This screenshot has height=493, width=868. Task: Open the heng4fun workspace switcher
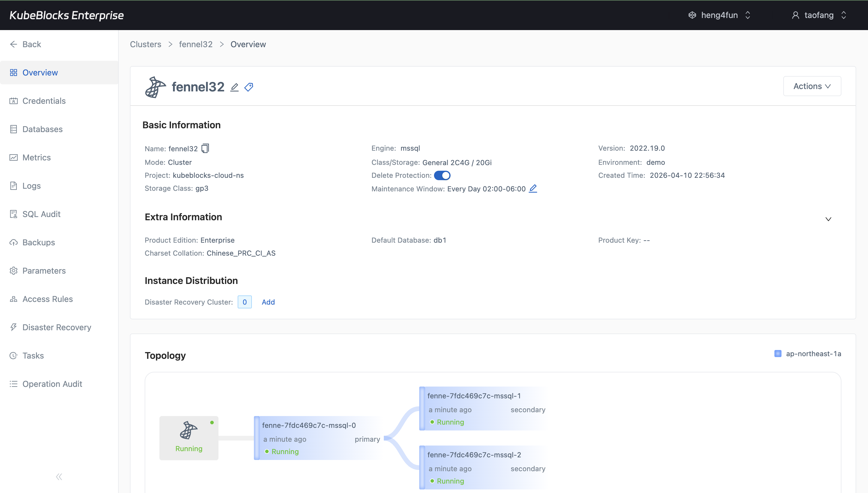point(719,15)
